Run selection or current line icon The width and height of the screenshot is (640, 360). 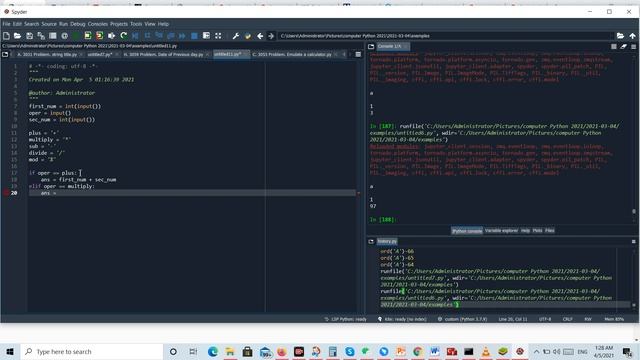pos(111,36)
